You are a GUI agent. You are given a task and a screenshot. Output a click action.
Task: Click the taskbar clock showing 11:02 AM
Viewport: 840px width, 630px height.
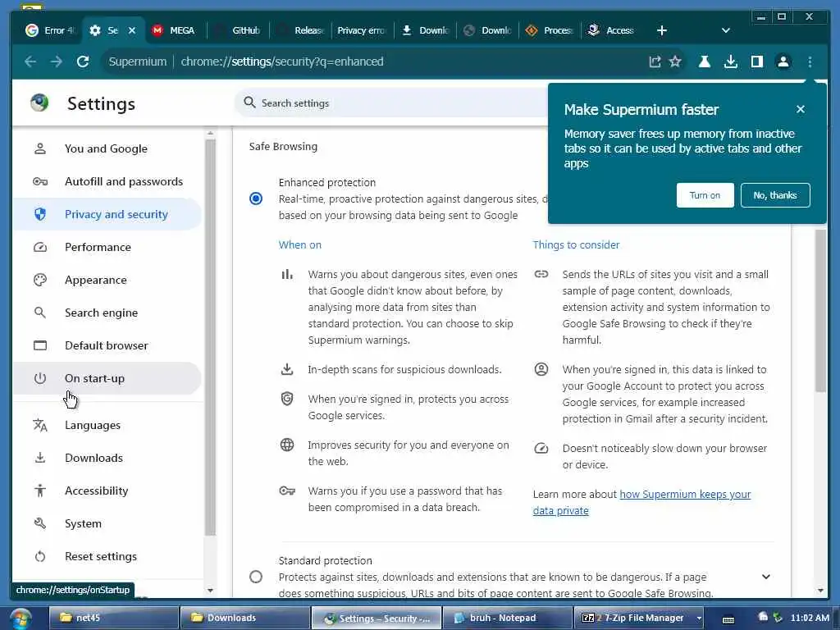pyautogui.click(x=810, y=618)
